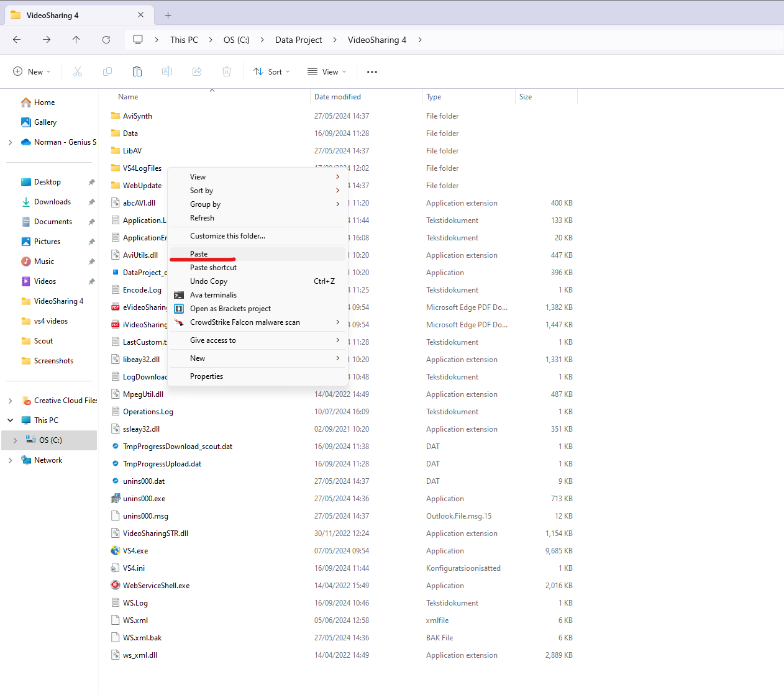Click the Delete trash icon

pyautogui.click(x=227, y=72)
